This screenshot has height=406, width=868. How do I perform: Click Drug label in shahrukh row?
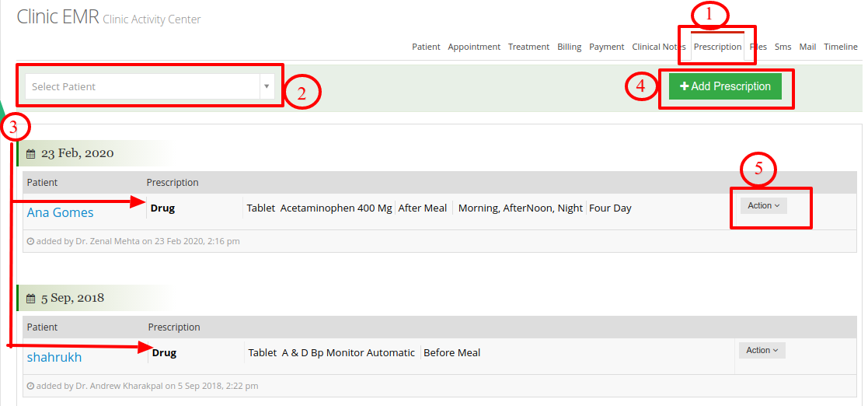pyautogui.click(x=165, y=353)
